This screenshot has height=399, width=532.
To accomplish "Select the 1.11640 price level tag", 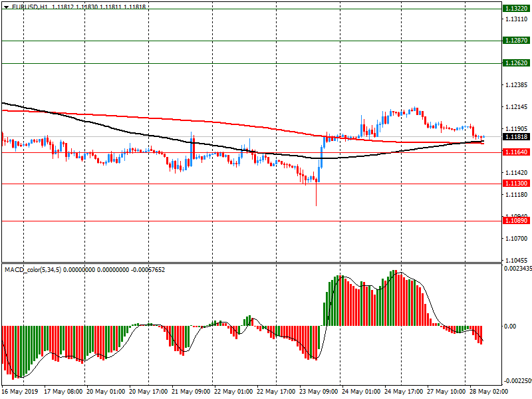I will [516, 152].
